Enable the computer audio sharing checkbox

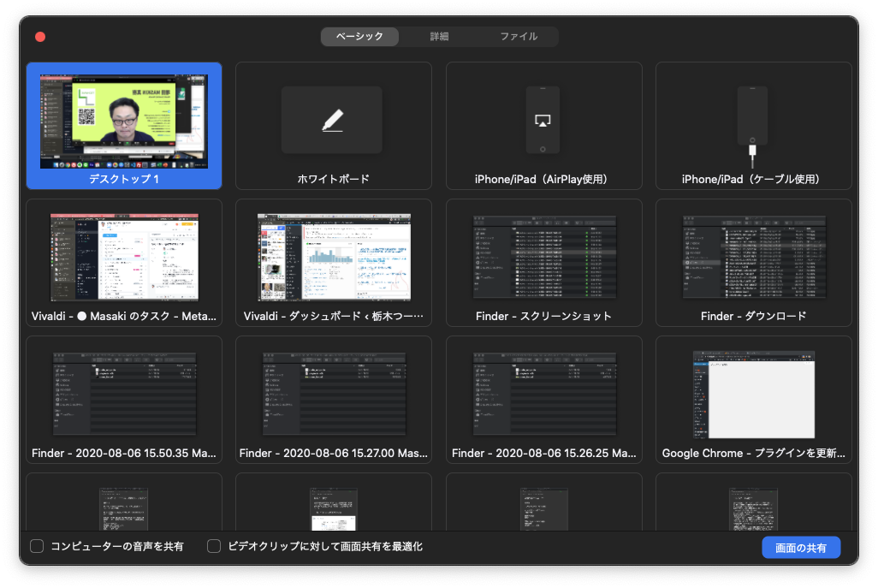[37, 546]
